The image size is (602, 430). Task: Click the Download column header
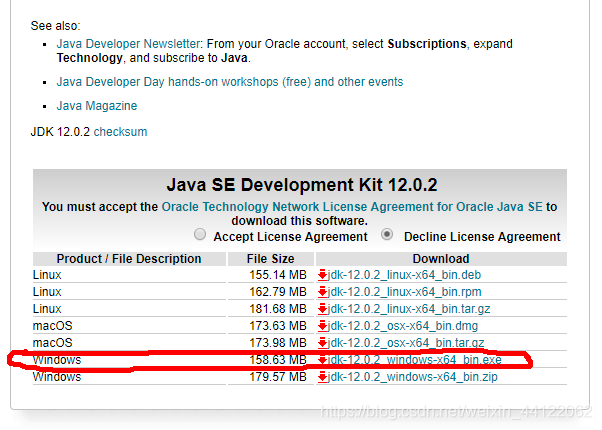click(441, 259)
